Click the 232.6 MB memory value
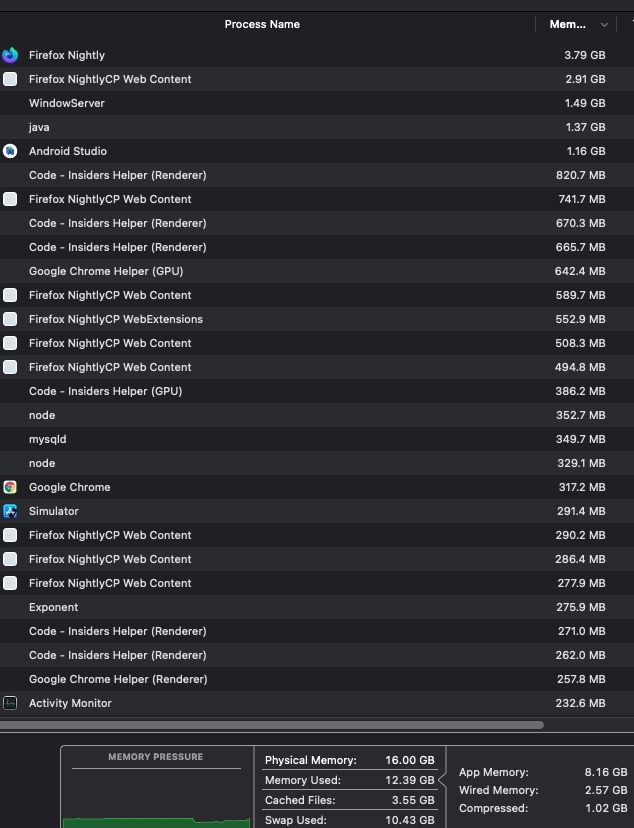634x828 pixels. (581, 703)
